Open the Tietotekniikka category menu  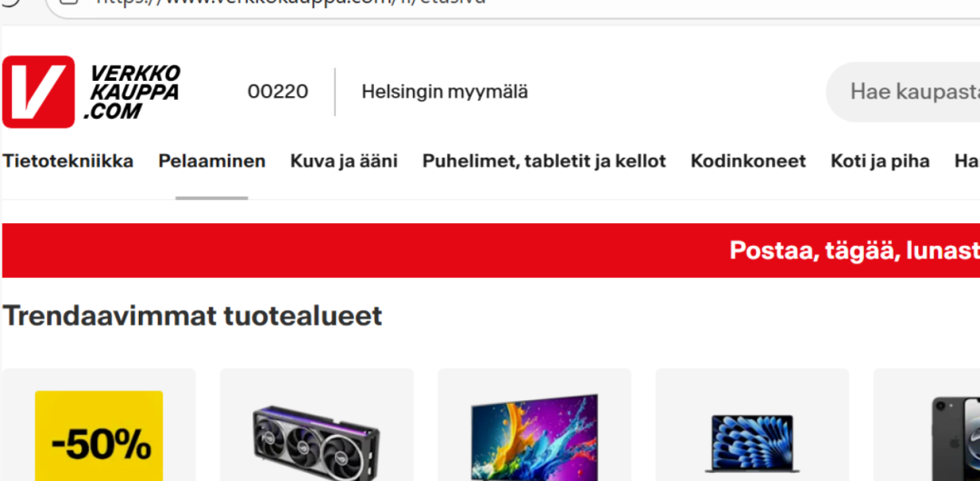(x=68, y=162)
